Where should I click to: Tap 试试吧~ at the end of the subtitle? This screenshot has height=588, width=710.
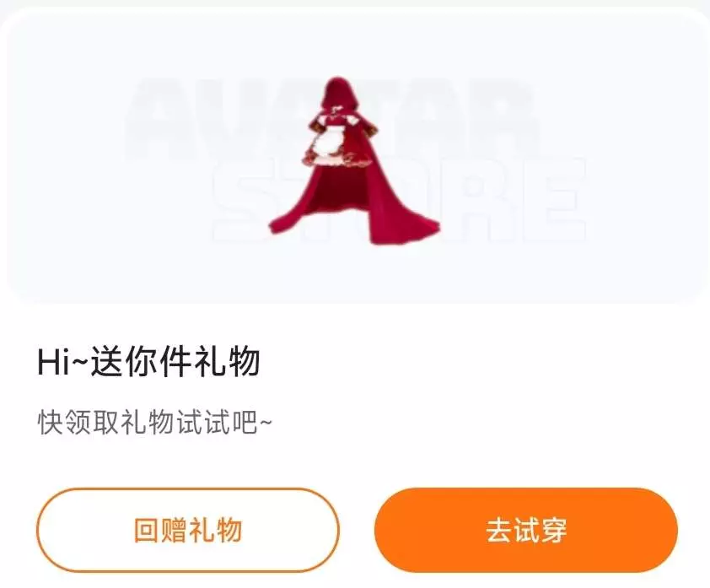(x=224, y=423)
